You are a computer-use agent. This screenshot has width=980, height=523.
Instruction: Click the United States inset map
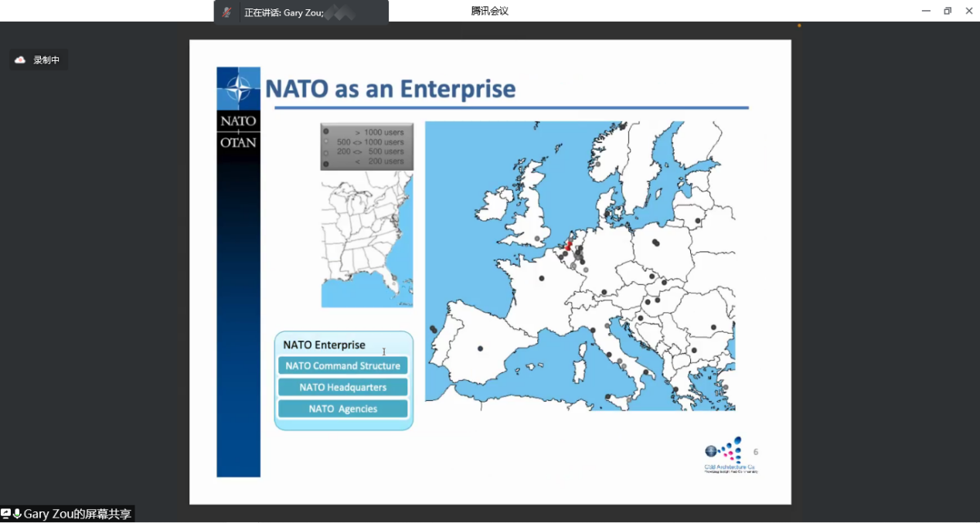[x=367, y=239]
